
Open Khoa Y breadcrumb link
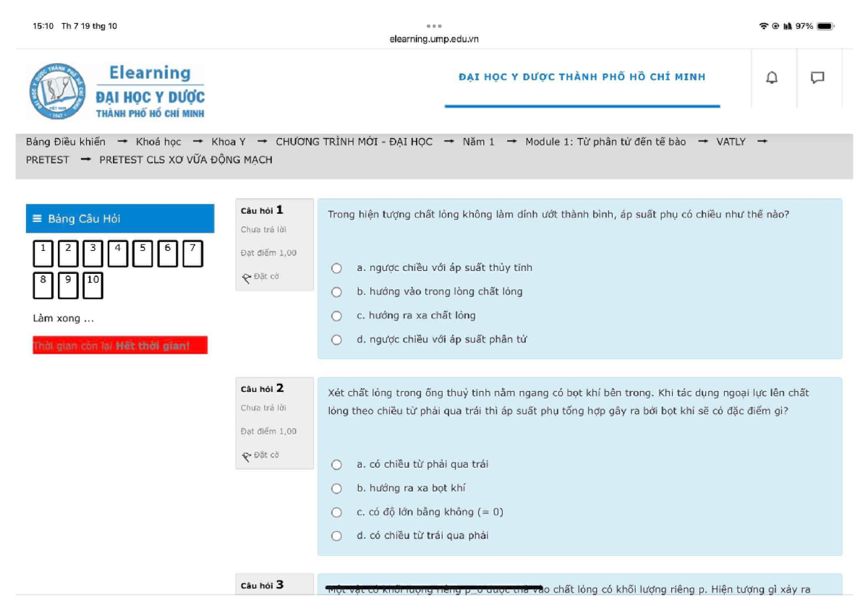click(229, 142)
